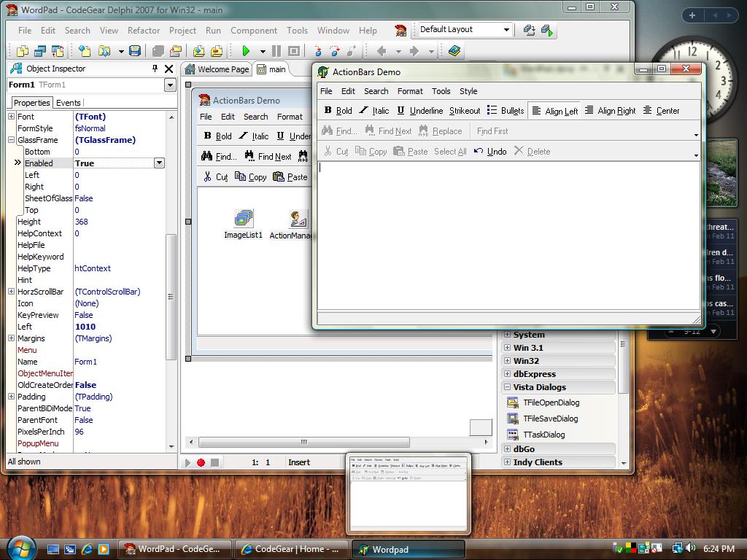Click the Pause icon in Delphi toolbar
The image size is (747, 560).
(276, 50)
